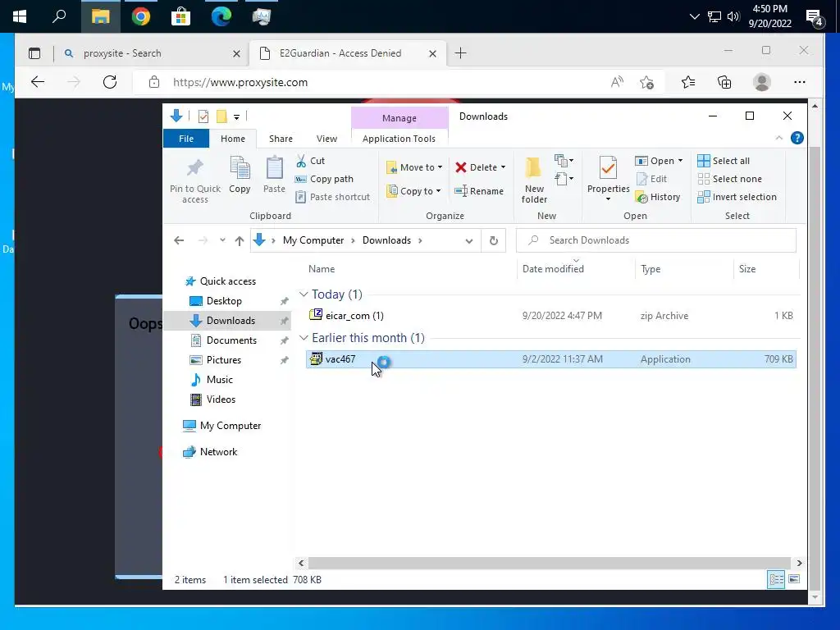The width and height of the screenshot is (840, 630).
Task: Open Documents in navigation pane
Action: [x=231, y=340]
